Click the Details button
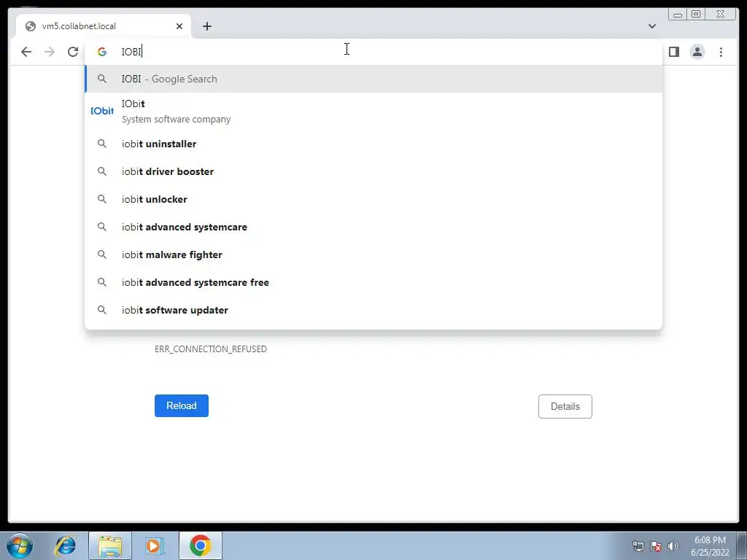 [x=565, y=406]
